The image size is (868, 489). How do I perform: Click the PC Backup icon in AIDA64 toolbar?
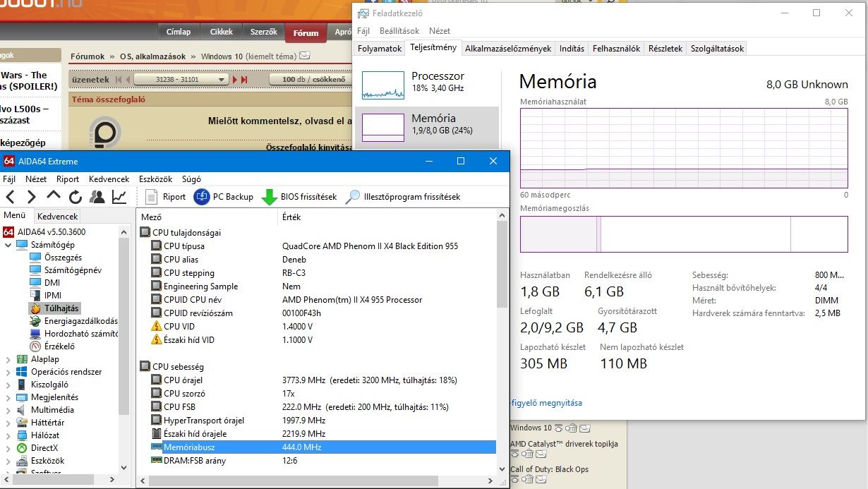pyautogui.click(x=202, y=197)
